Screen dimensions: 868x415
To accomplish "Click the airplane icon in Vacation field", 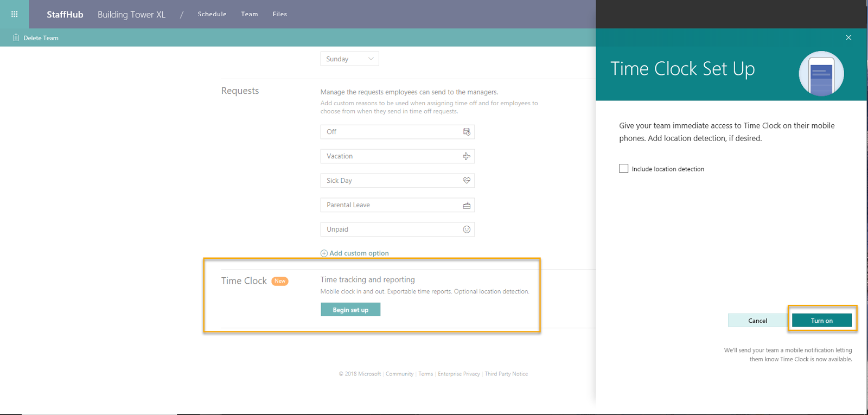I will coord(467,156).
